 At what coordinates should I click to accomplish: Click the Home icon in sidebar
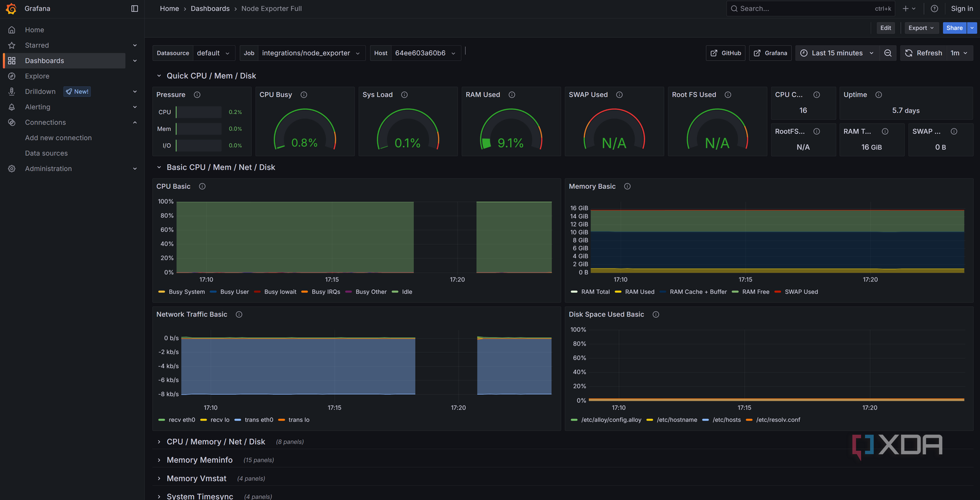point(12,30)
